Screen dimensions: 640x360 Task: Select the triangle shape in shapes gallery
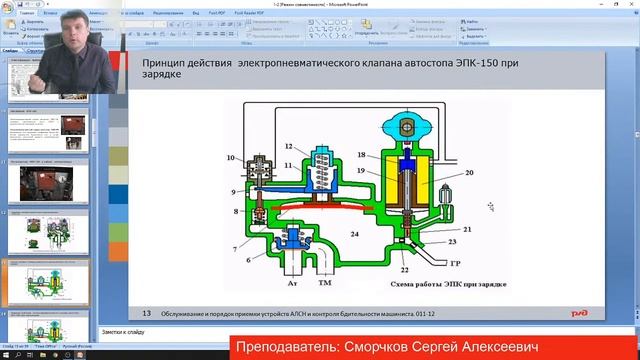click(311, 29)
